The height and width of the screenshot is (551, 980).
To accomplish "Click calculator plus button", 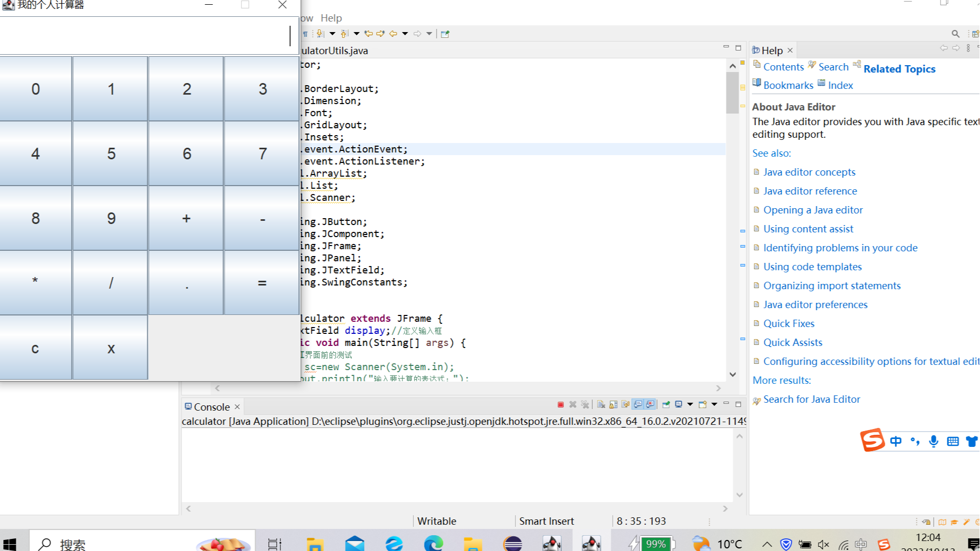I will pyautogui.click(x=186, y=218).
